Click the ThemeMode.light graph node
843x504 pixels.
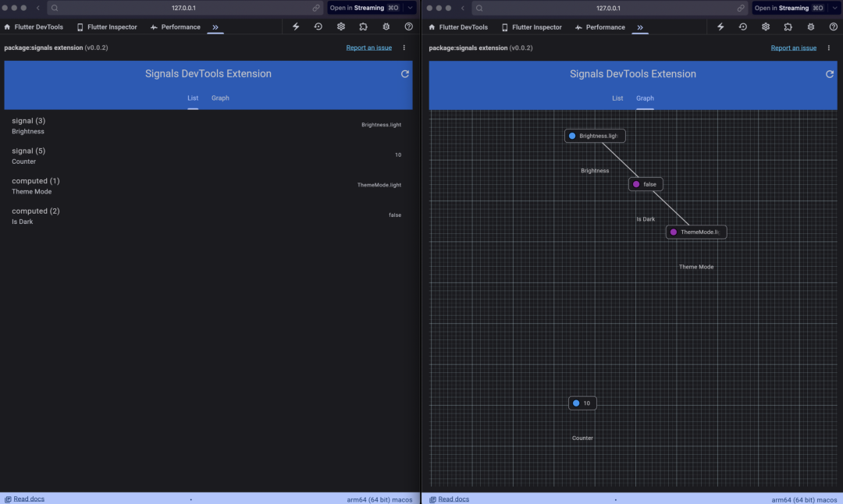click(696, 232)
